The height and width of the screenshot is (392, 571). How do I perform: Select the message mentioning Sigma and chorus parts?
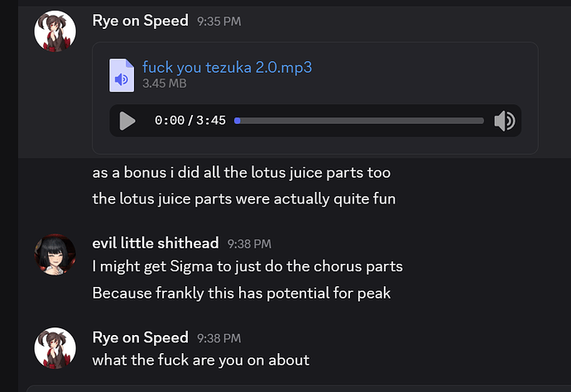pyautogui.click(x=247, y=267)
